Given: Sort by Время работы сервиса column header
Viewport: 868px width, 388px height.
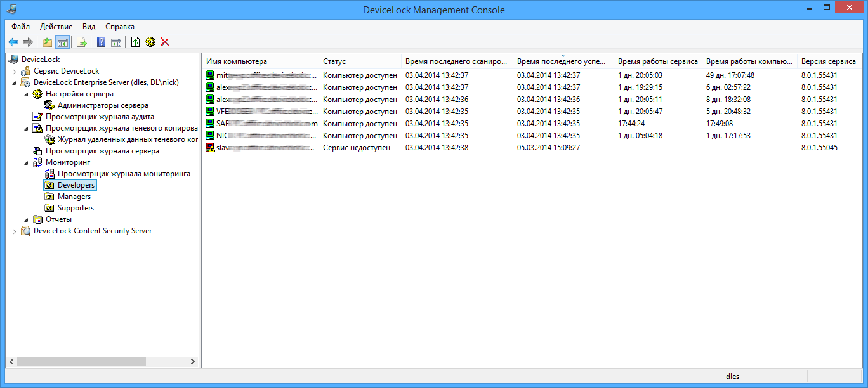Looking at the screenshot, I should pos(658,61).
